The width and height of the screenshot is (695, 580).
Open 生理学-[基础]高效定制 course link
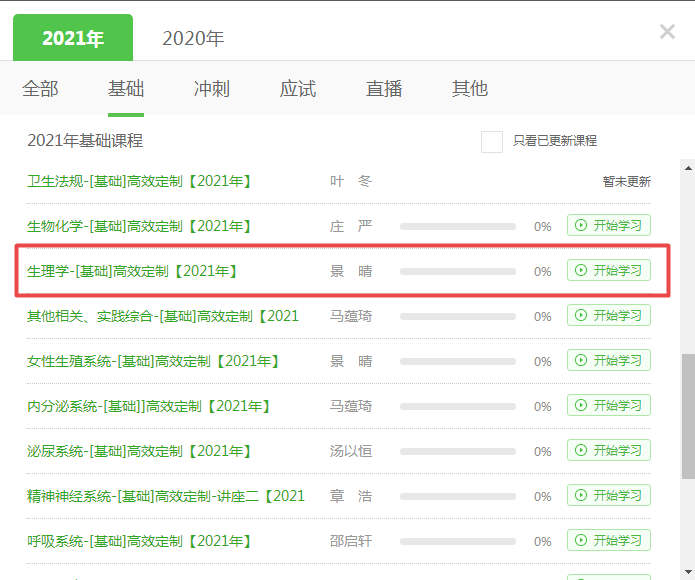[x=132, y=271]
